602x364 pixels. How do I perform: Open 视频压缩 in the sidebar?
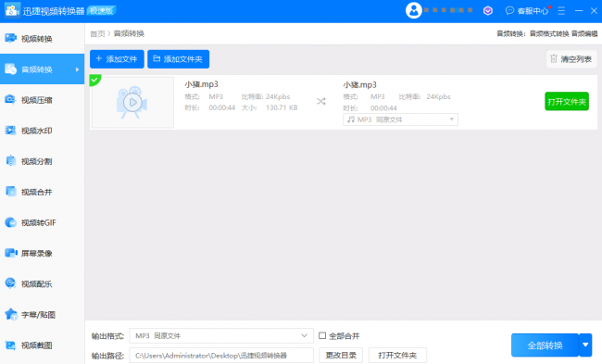tap(42, 100)
